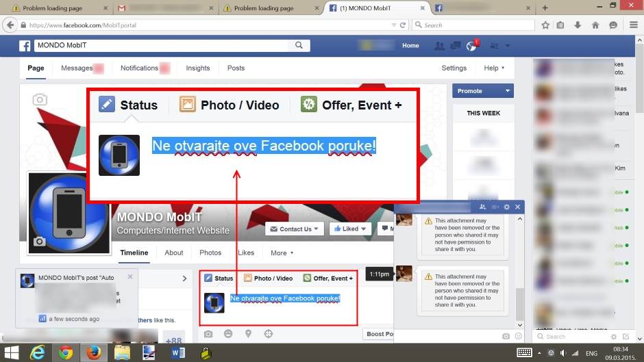Open the Photos tab on the page
This screenshot has height=362, width=644.
pyautogui.click(x=210, y=253)
